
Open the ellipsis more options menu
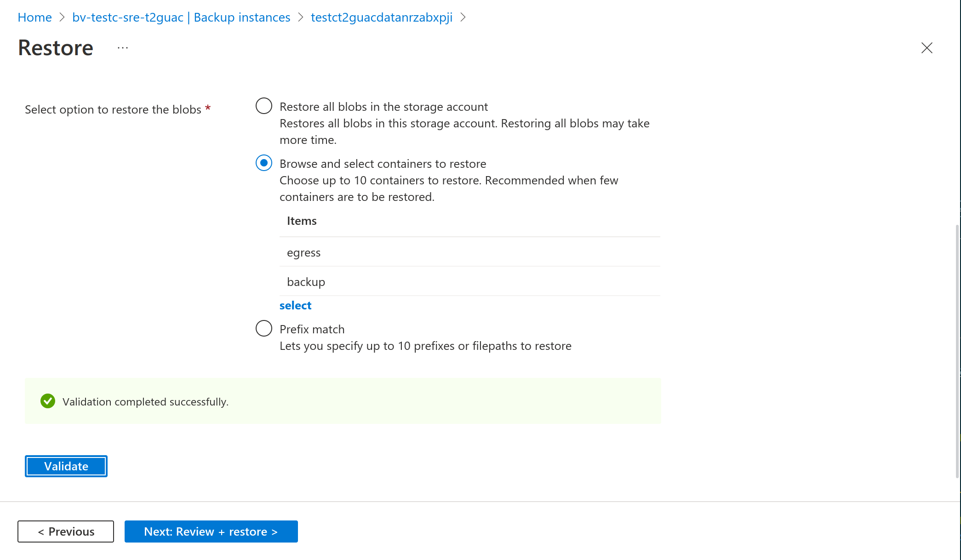(123, 48)
